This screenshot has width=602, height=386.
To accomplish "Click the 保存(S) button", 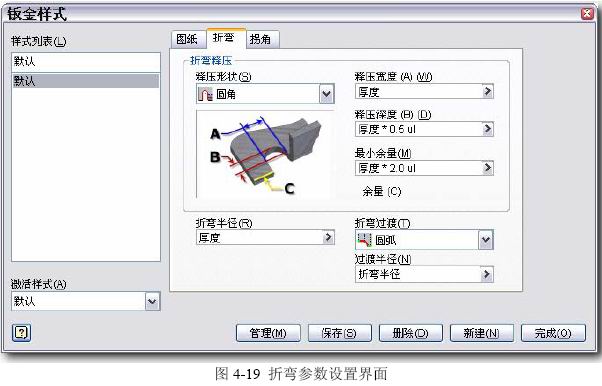I will 339,333.
